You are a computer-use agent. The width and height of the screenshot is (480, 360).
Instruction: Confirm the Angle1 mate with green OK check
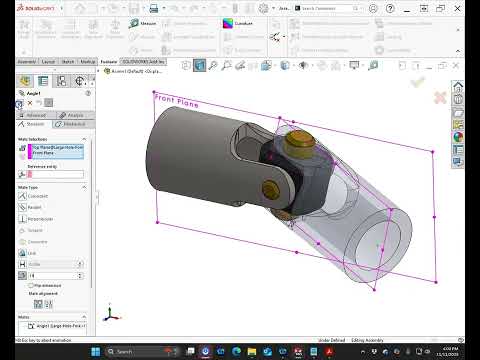(x=19, y=104)
